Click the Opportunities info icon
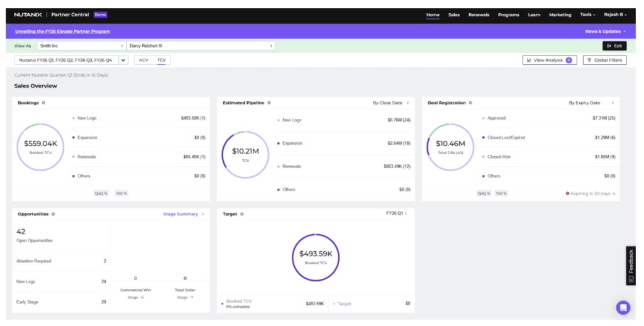The width and height of the screenshot is (644, 326). point(53,214)
